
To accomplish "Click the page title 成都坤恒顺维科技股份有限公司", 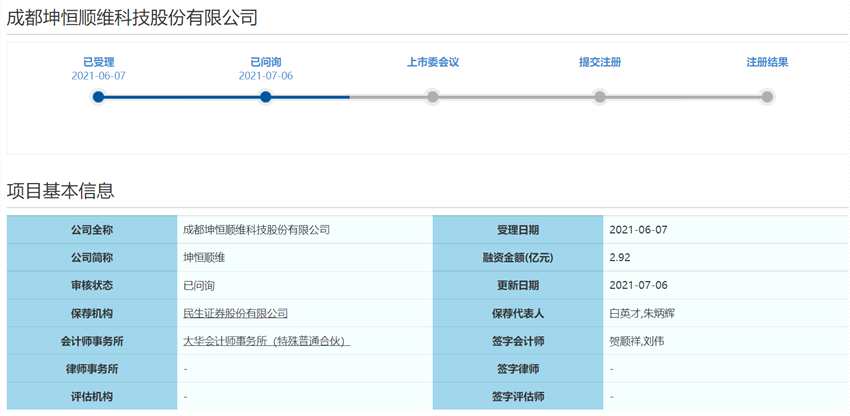I will point(132,18).
